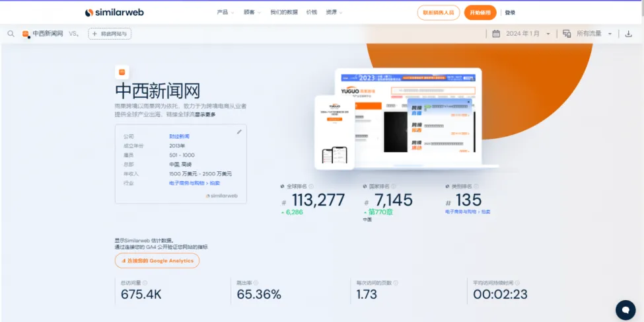The width and height of the screenshot is (644, 322).
Task: Add a site to compare via the plus button
Action: 110,34
